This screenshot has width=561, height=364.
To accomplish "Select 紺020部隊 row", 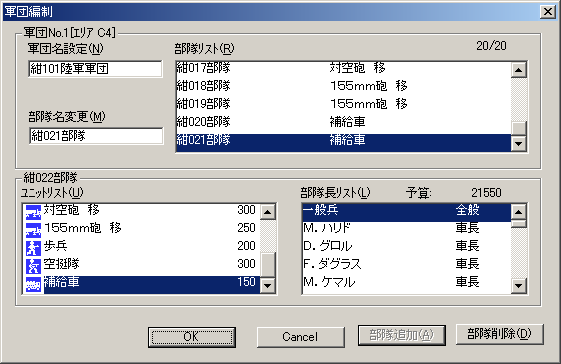I will [343, 122].
